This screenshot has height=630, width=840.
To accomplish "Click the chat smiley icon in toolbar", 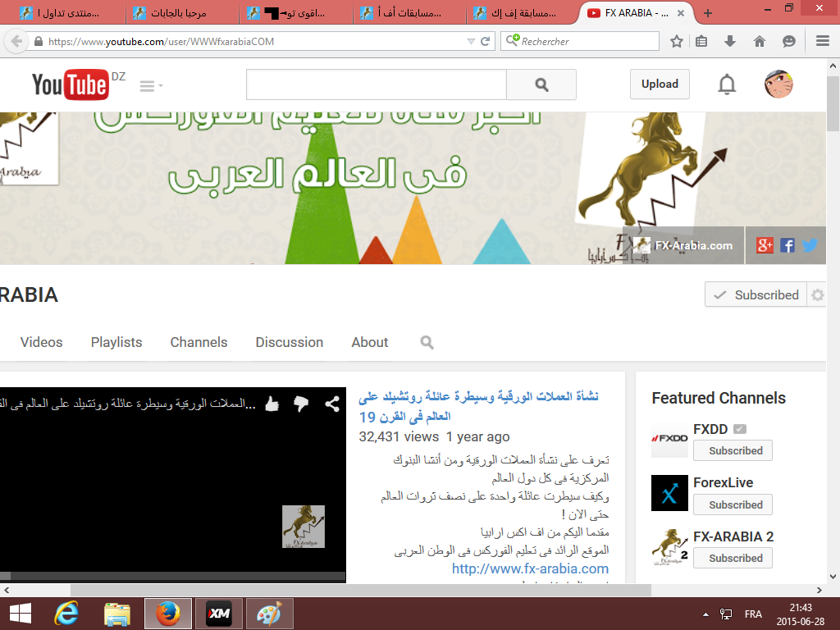I will point(788,41).
